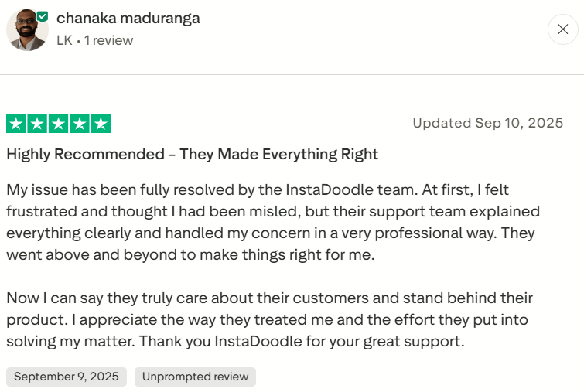The height and width of the screenshot is (392, 584).
Task: Click the green verified checkmark badge
Action: click(x=43, y=16)
